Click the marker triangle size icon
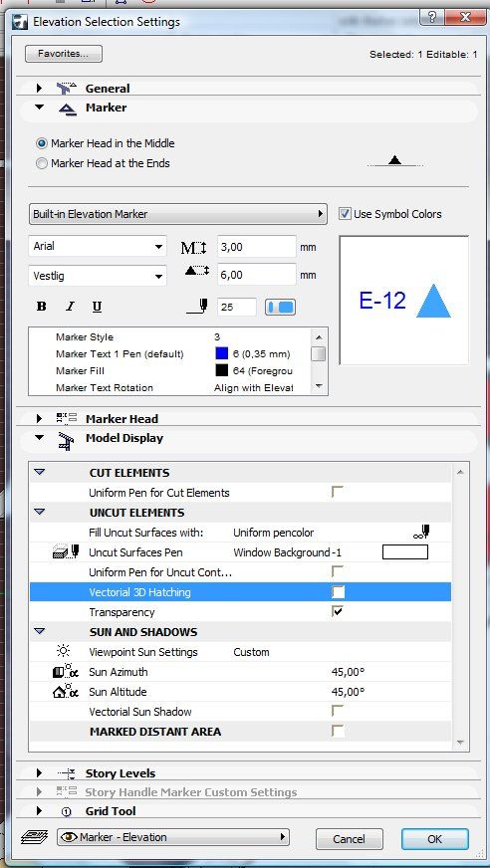The width and height of the screenshot is (490, 868). (x=196, y=271)
